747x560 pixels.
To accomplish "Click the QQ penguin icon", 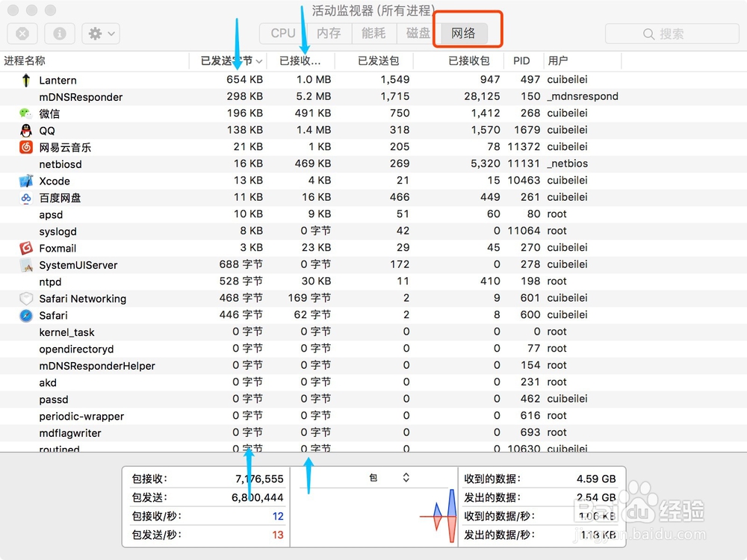I will [x=25, y=131].
